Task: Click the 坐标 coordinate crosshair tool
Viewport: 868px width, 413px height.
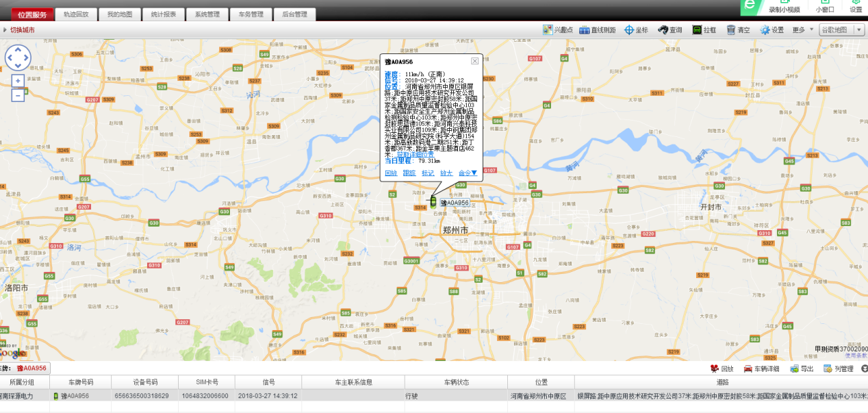Action: [629, 30]
